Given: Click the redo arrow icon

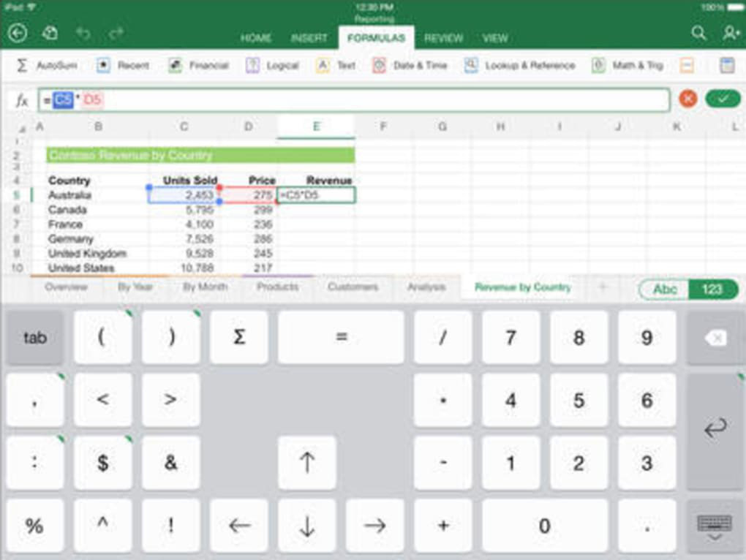Looking at the screenshot, I should pos(116,34).
